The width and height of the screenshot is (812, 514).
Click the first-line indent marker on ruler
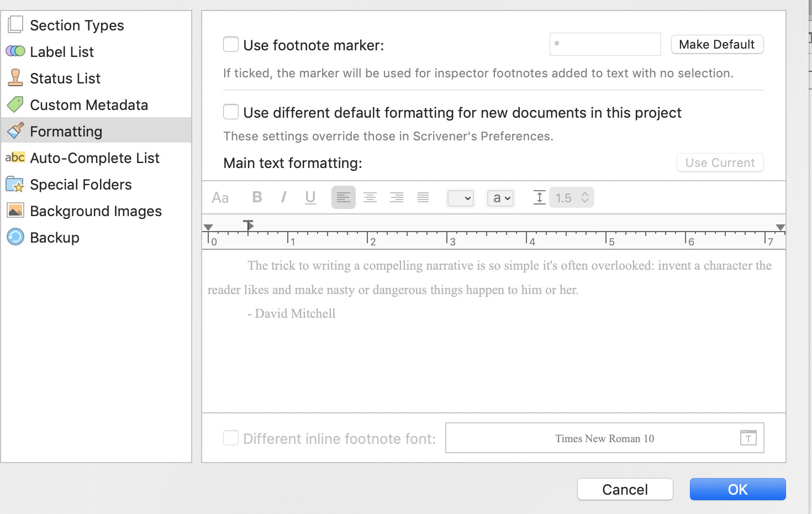pos(249,225)
